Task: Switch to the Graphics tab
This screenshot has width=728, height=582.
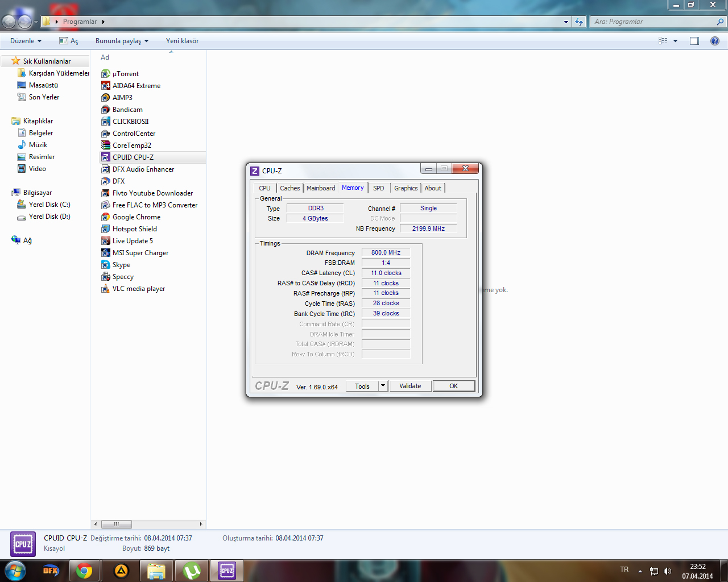Action: click(406, 188)
